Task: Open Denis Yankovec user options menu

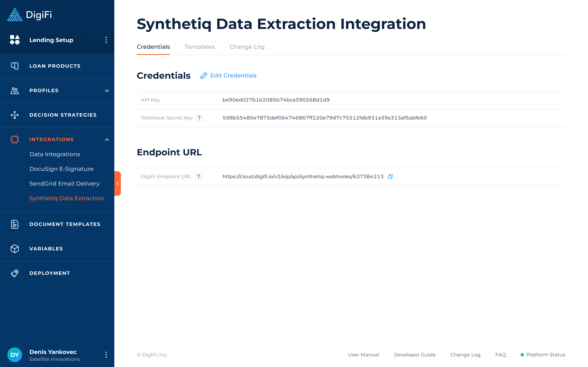Action: [106, 355]
